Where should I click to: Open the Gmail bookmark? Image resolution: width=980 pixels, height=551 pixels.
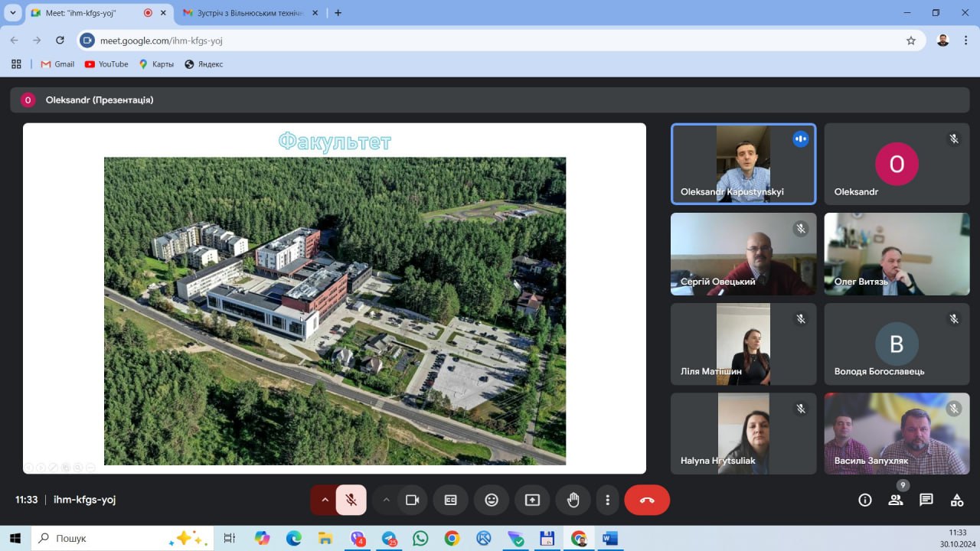[x=57, y=64]
